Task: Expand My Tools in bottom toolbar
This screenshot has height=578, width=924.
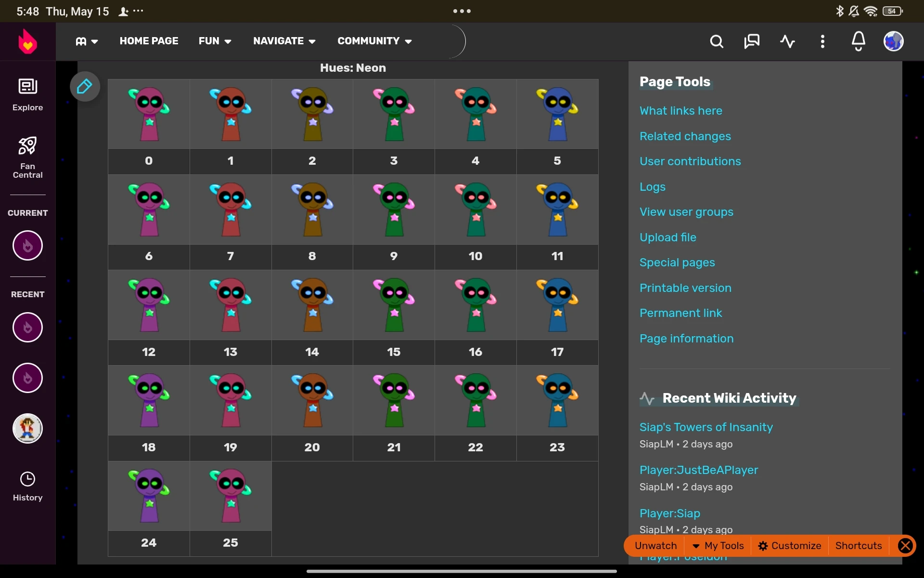Action: (718, 546)
